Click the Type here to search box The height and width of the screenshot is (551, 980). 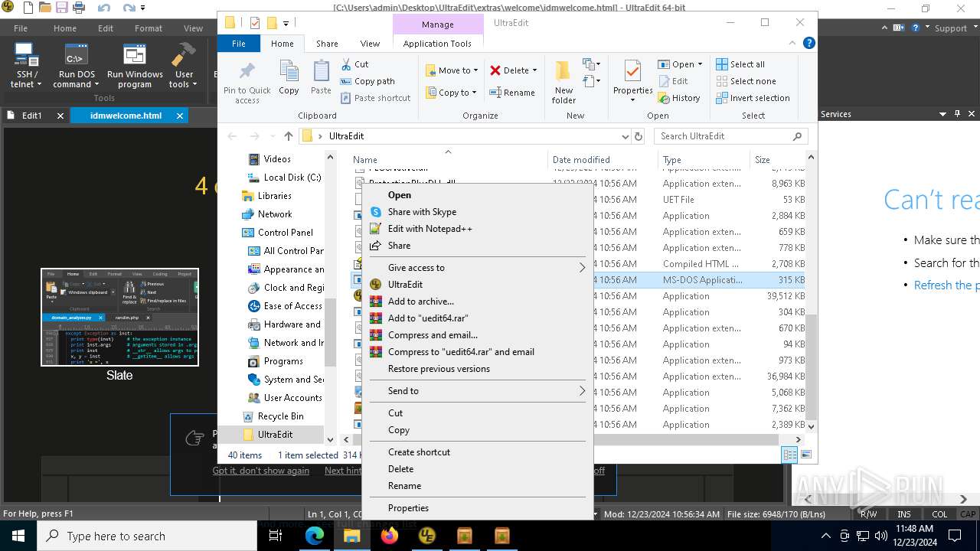pyautogui.click(x=147, y=536)
